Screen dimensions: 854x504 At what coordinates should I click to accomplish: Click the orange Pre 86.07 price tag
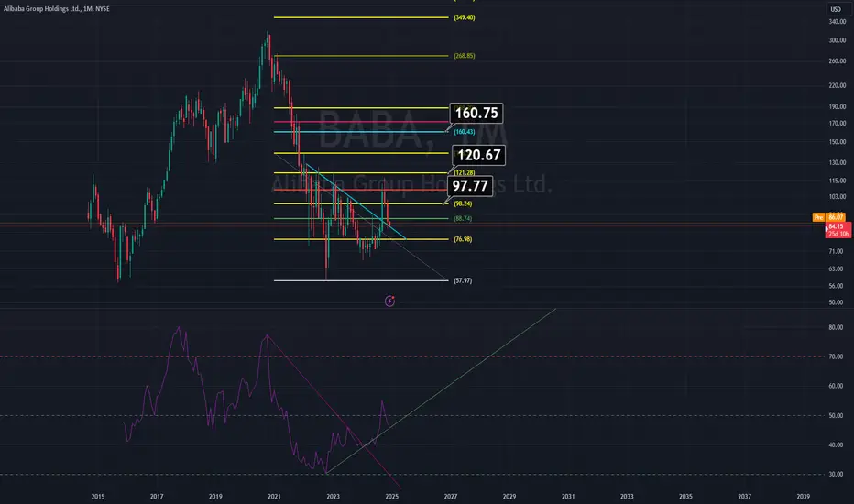(828, 217)
